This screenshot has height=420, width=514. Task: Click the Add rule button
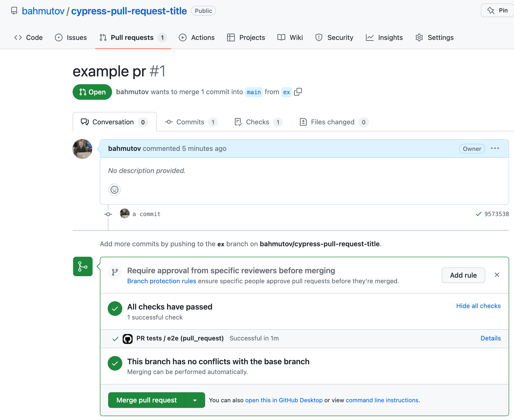(464, 274)
